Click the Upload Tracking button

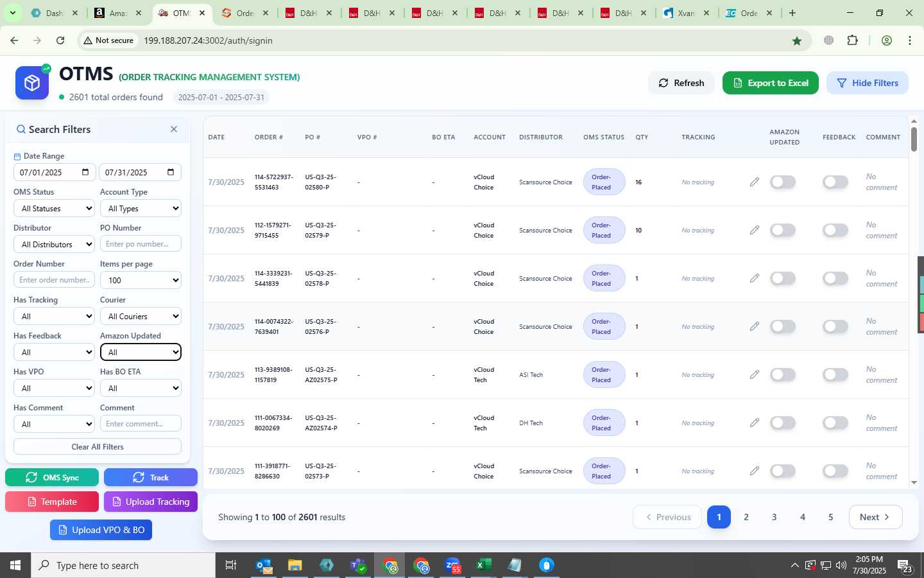click(151, 502)
